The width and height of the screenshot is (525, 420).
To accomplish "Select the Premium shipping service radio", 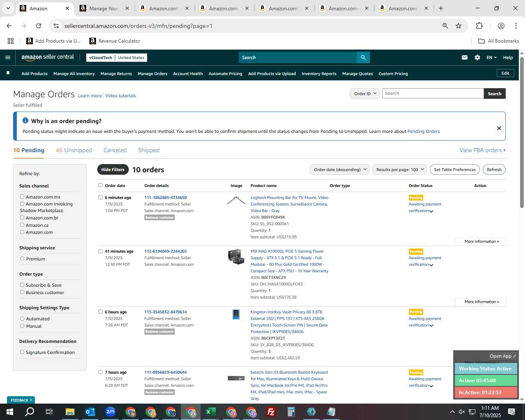I will (x=22, y=259).
